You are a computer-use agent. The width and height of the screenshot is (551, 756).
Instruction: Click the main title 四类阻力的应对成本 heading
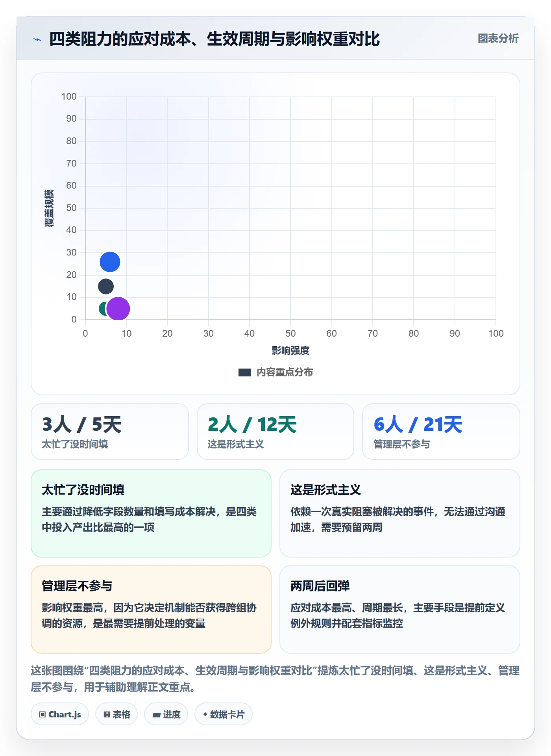pyautogui.click(x=214, y=39)
